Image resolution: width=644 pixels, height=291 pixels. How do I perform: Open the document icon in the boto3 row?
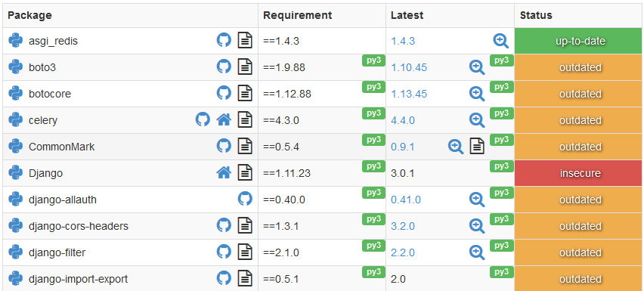245,67
